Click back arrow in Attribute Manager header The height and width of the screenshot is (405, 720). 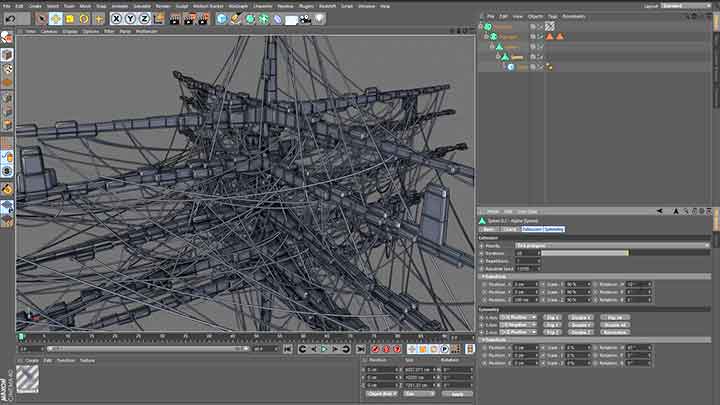[659, 211]
